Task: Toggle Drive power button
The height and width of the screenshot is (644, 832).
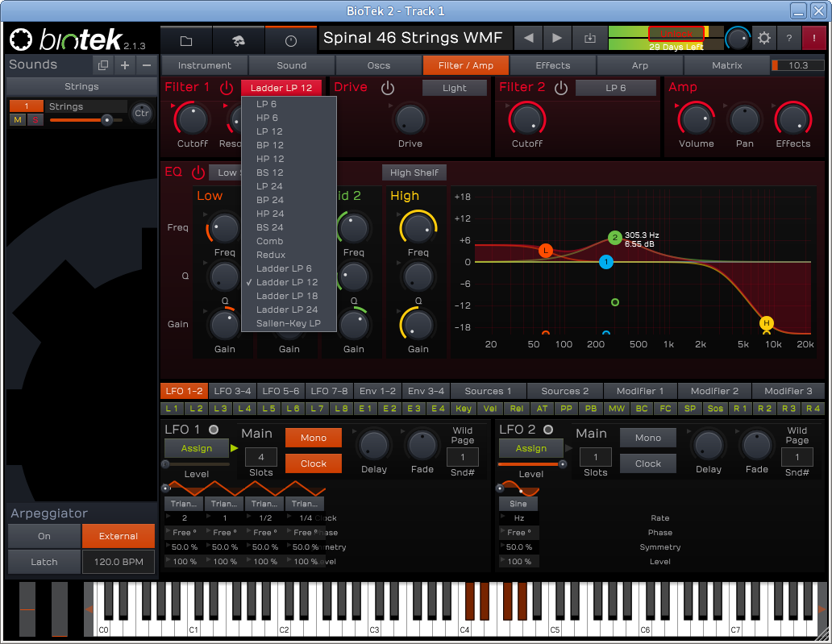Action: (388, 88)
